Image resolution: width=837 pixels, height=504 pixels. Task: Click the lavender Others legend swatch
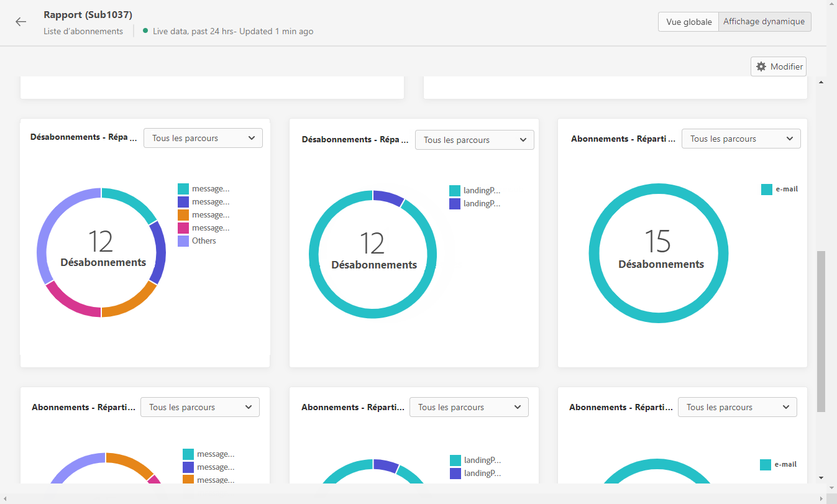(183, 241)
